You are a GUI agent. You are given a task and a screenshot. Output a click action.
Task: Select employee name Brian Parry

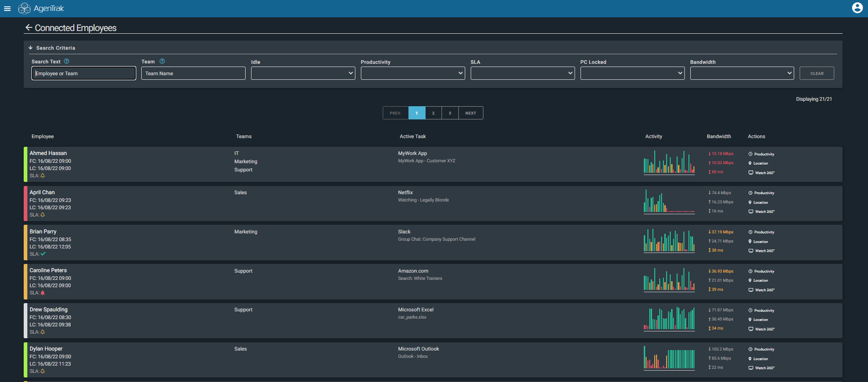43,232
